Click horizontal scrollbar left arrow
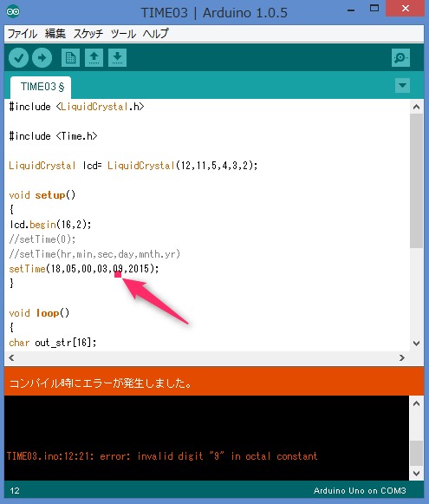The height and width of the screenshot is (504, 429). [x=11, y=357]
